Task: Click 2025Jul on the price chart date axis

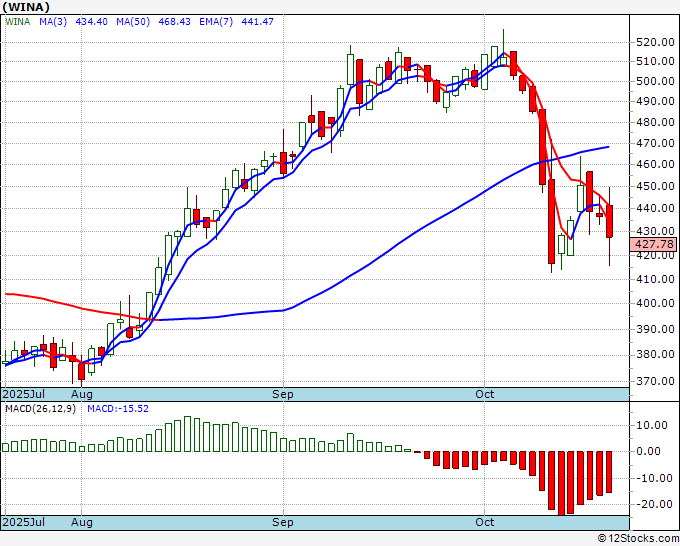Action: (23, 394)
